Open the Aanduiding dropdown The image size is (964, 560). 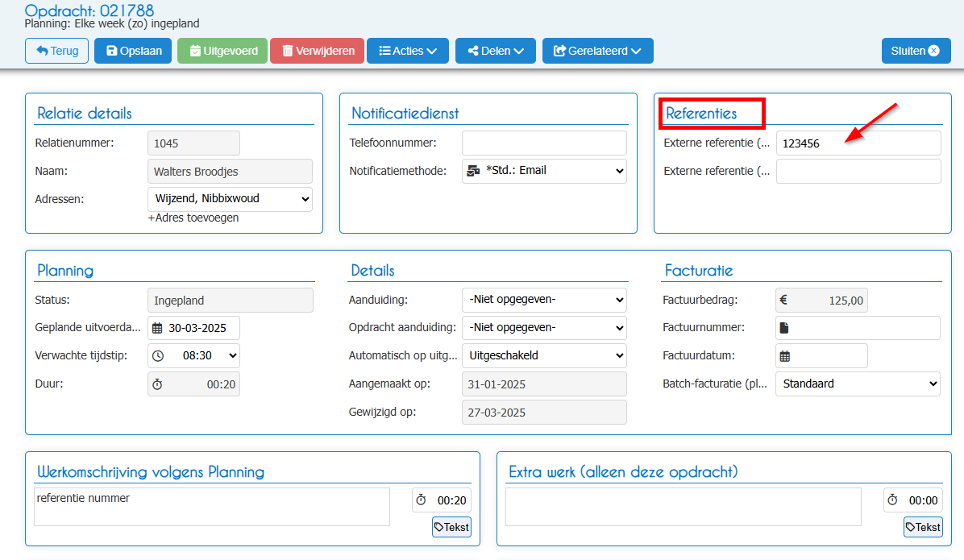(544, 300)
